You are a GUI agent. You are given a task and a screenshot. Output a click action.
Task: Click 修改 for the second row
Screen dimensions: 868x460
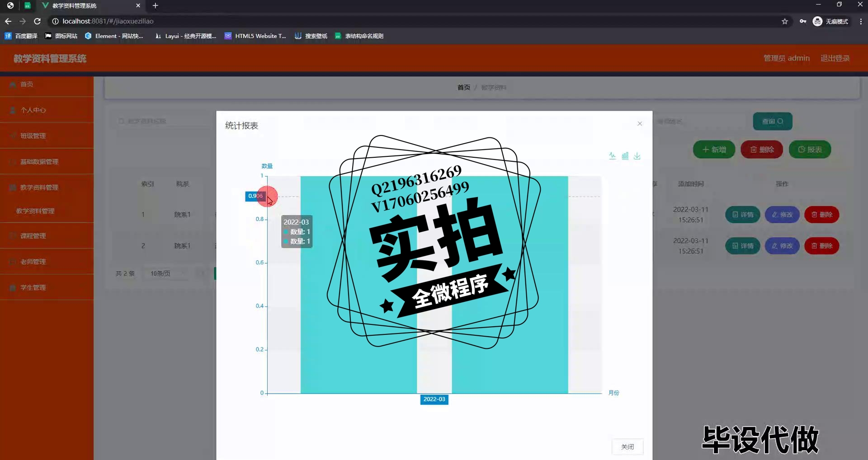[782, 246]
